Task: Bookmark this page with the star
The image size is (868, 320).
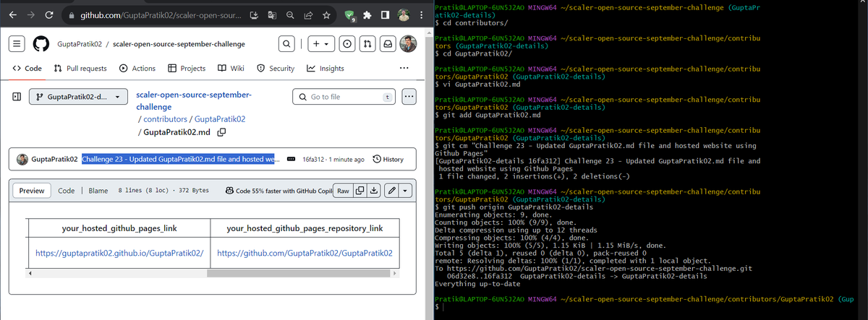Action: click(325, 15)
